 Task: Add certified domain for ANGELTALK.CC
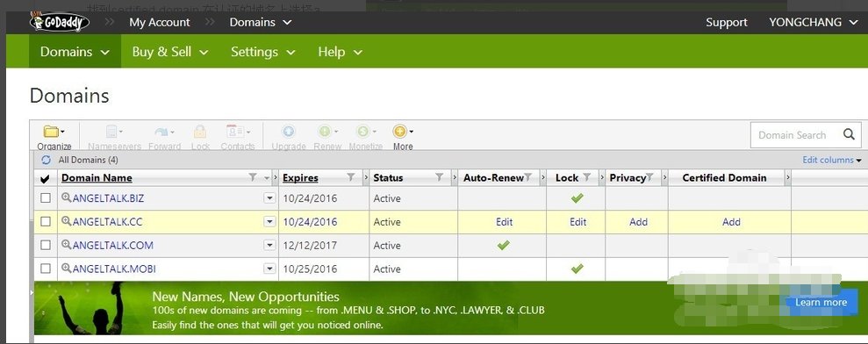pyautogui.click(x=731, y=221)
